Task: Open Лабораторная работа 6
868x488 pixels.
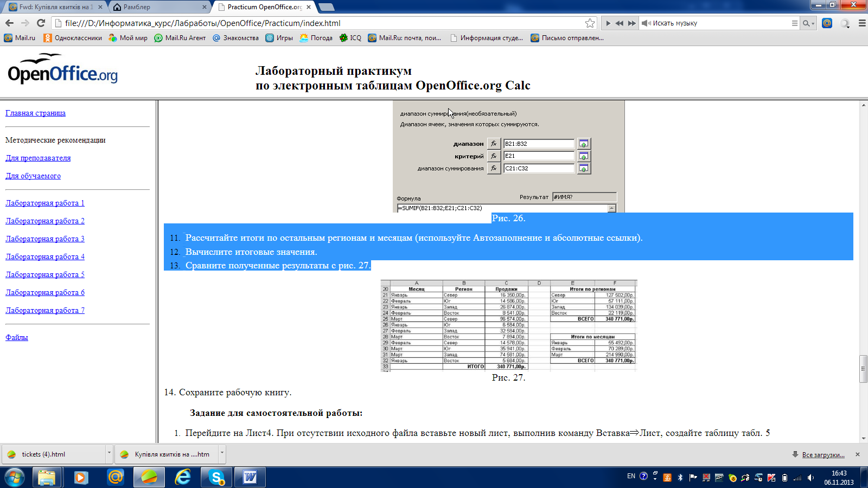Action: (x=45, y=292)
